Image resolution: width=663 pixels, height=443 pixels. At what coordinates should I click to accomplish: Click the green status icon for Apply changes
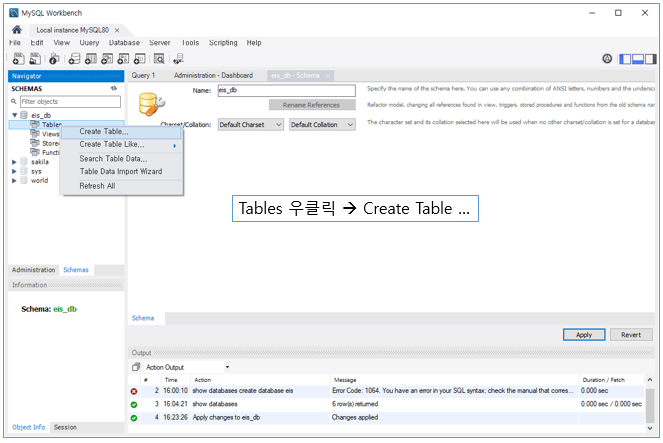(x=134, y=418)
